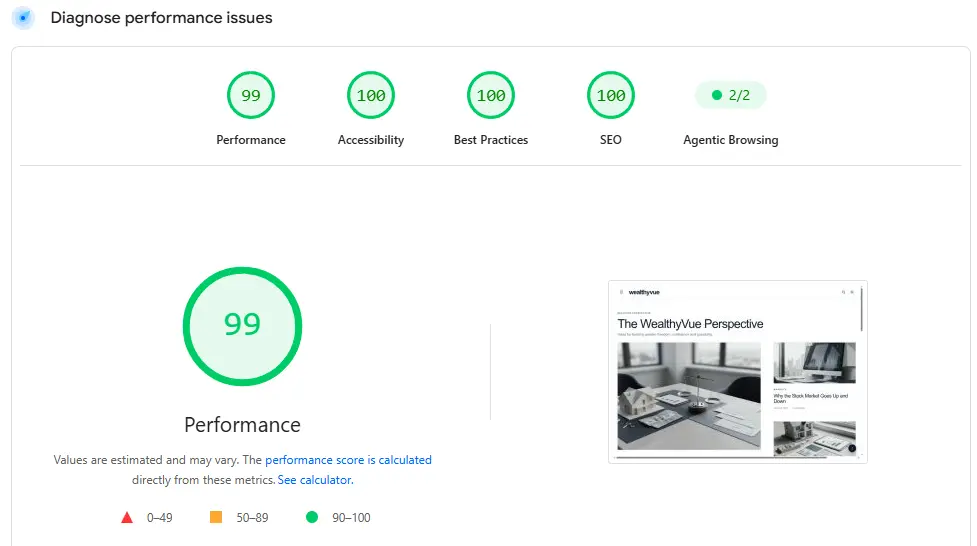Select the SEO 100 score gauge
This screenshot has width=977, height=546.
611,95
